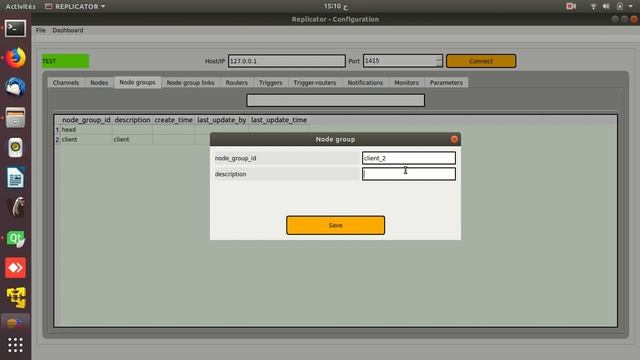Open the Routers tab

(237, 82)
